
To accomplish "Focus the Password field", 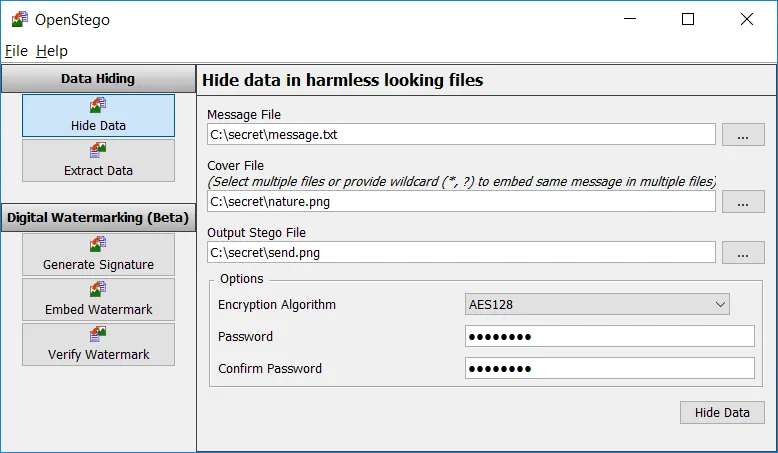I will tap(609, 336).
